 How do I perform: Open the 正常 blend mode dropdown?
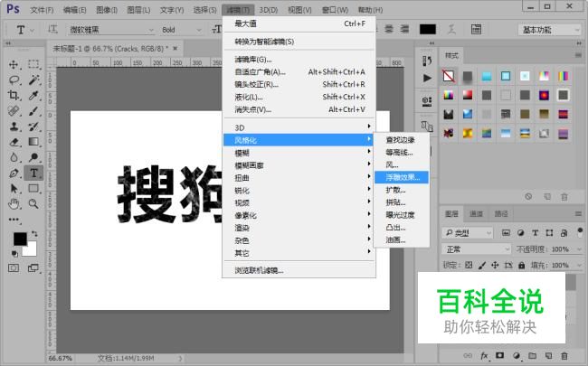point(476,249)
